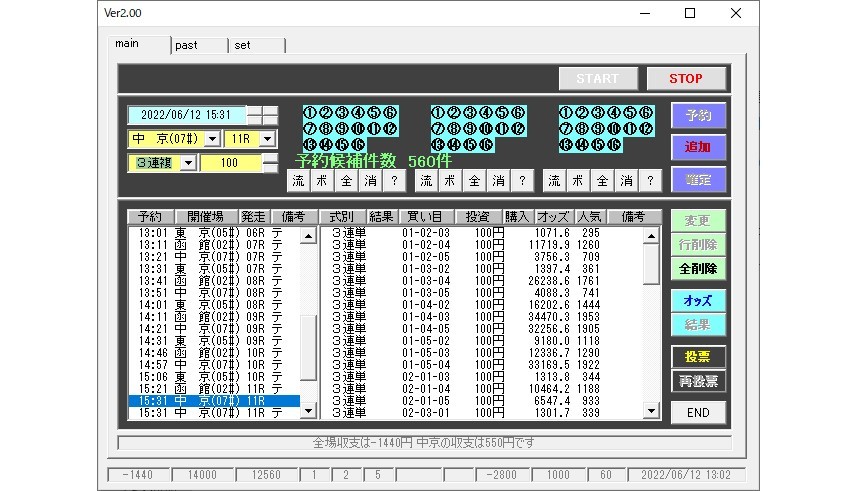Select the bet row 02-03-01
856x491 pixels.
(482, 413)
